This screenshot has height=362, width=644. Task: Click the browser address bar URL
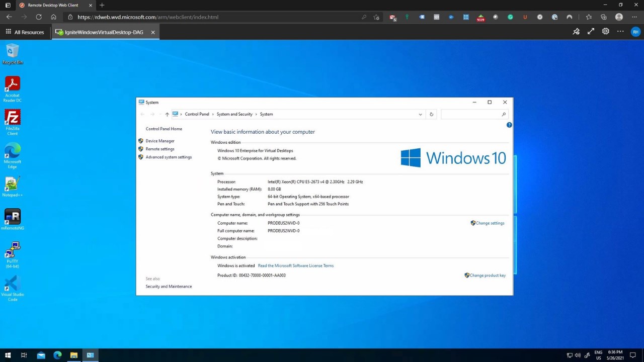point(148,17)
